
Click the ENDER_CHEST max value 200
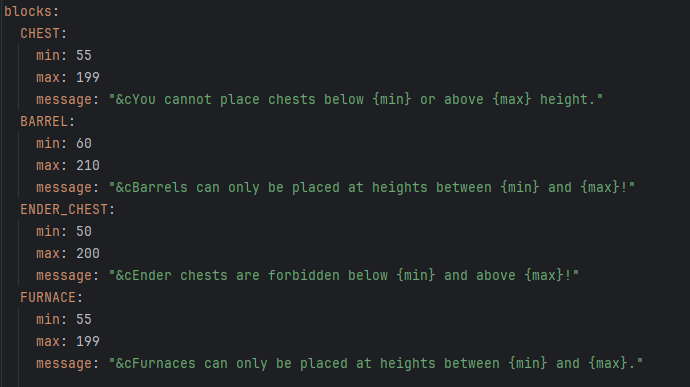pyautogui.click(x=88, y=254)
